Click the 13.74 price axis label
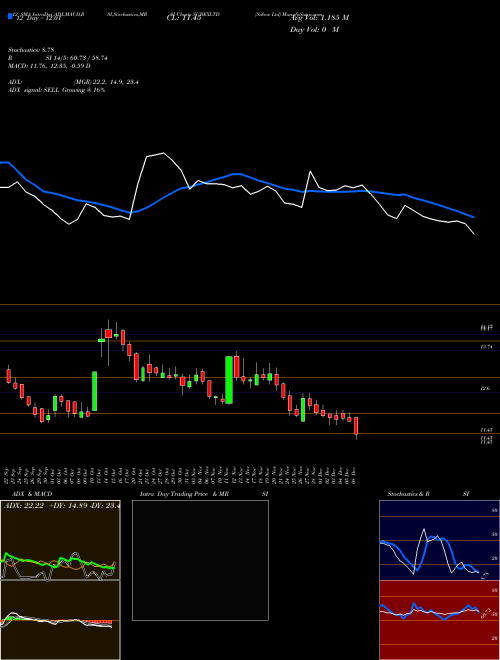Image resolution: width=500 pixels, height=660 pixels. 486,347
